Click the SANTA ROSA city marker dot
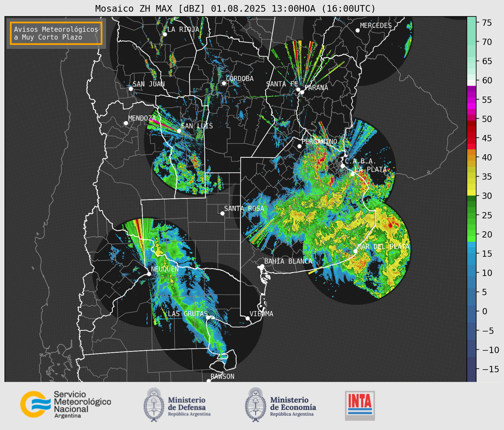The height and width of the screenshot is (430, 504). (x=222, y=214)
